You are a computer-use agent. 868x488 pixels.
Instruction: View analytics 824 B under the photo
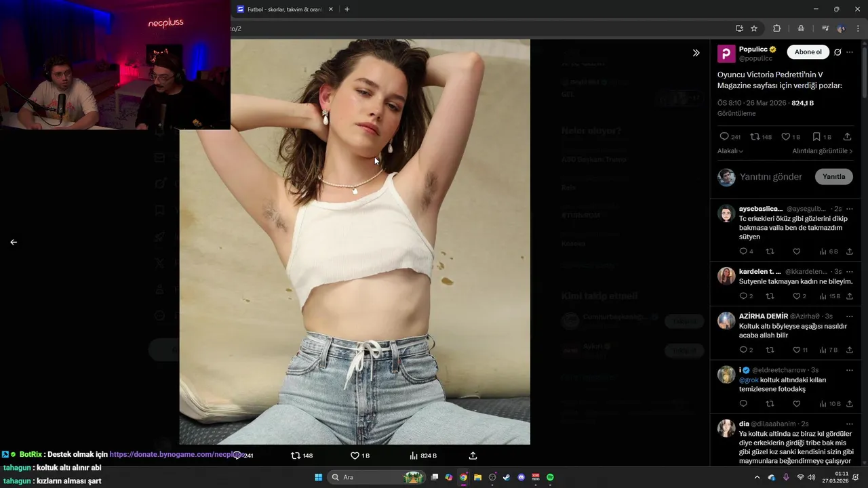pos(422,455)
